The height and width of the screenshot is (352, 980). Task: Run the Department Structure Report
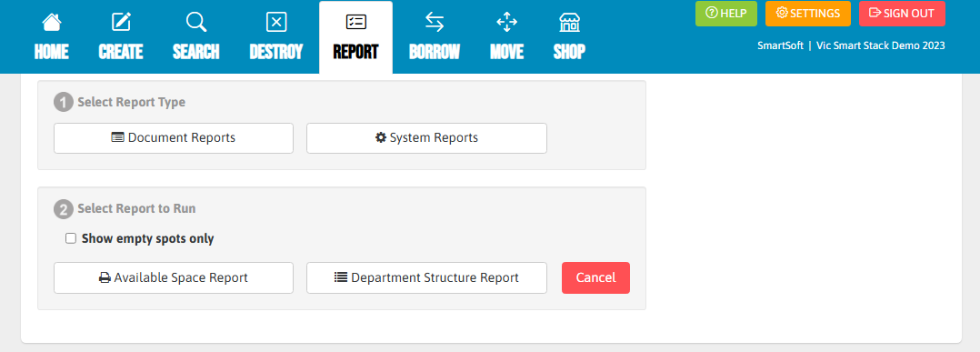(x=426, y=277)
